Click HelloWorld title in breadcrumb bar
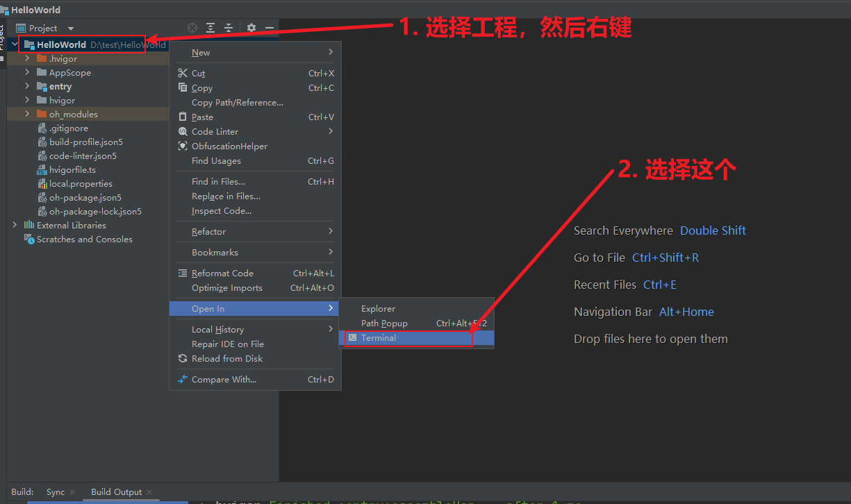The width and height of the screenshot is (851, 504). pos(35,10)
